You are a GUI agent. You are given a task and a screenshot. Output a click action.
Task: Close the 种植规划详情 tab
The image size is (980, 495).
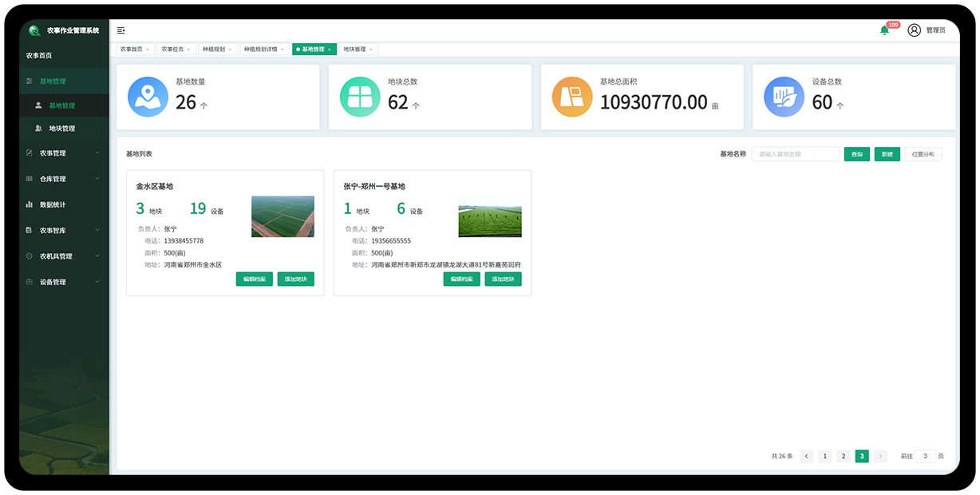(x=283, y=49)
